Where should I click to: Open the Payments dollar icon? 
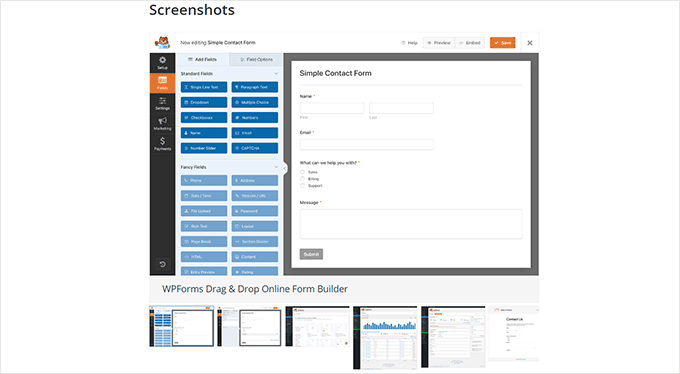click(x=162, y=144)
